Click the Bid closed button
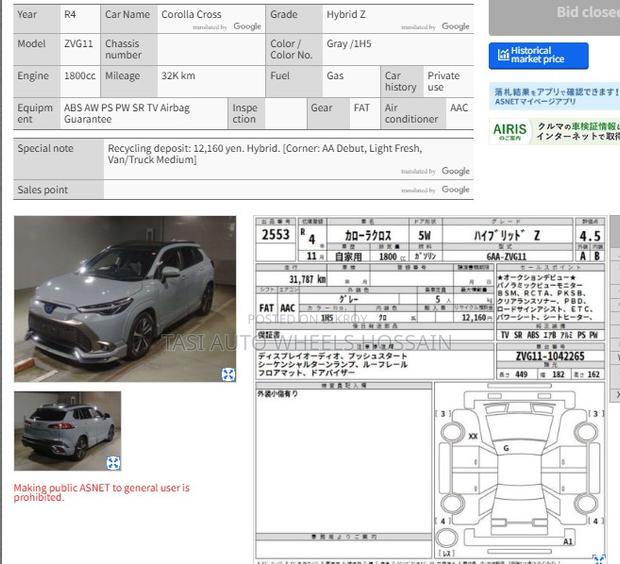 554,16
